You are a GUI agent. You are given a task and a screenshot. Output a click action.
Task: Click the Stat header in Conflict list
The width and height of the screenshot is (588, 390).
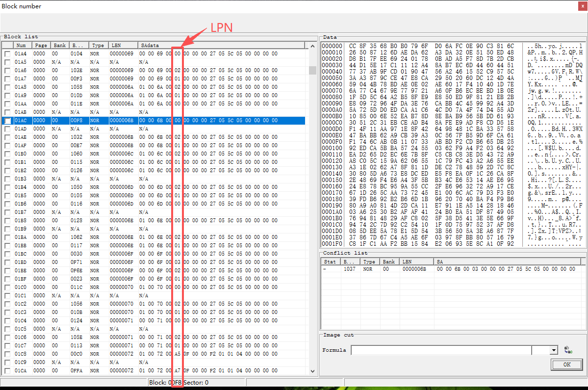[x=331, y=262]
